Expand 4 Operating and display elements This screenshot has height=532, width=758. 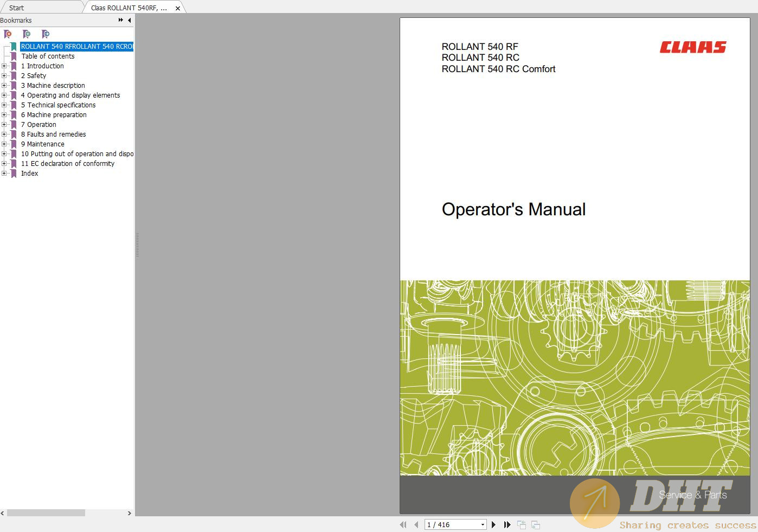4,95
